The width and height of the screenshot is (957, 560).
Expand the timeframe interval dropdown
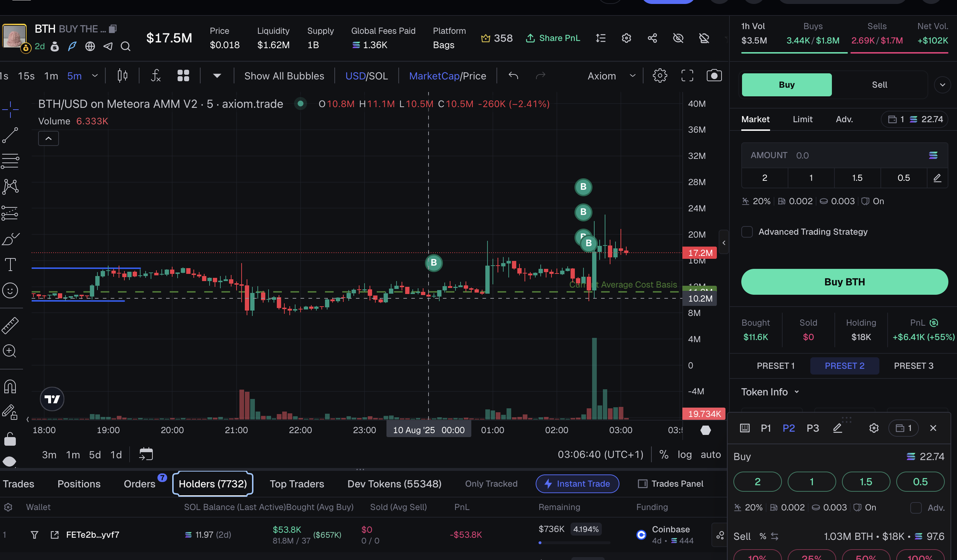point(95,76)
